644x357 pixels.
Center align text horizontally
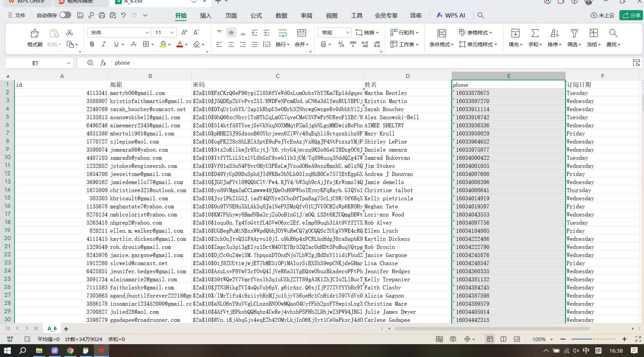coord(231,44)
